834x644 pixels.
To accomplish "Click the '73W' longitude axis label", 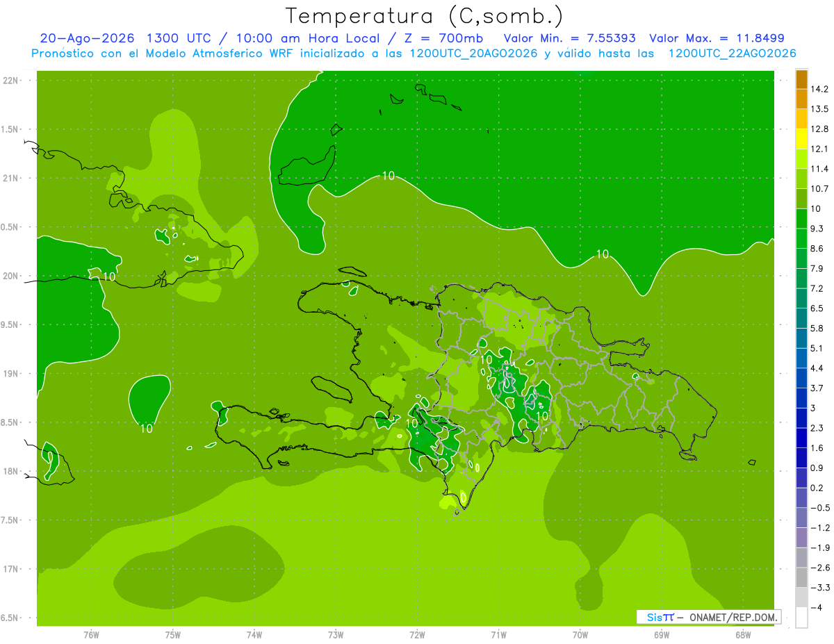I will click(336, 634).
